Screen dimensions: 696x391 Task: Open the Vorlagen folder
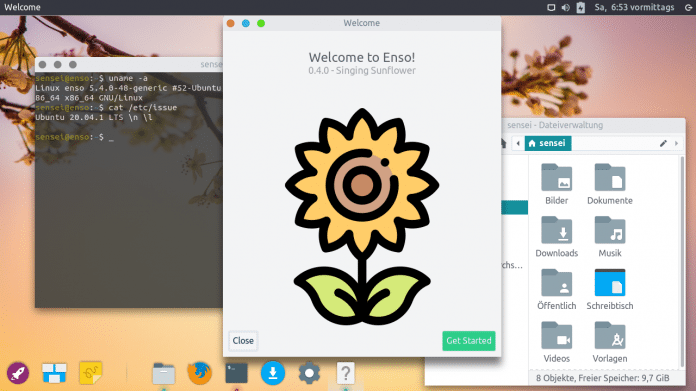tap(610, 342)
